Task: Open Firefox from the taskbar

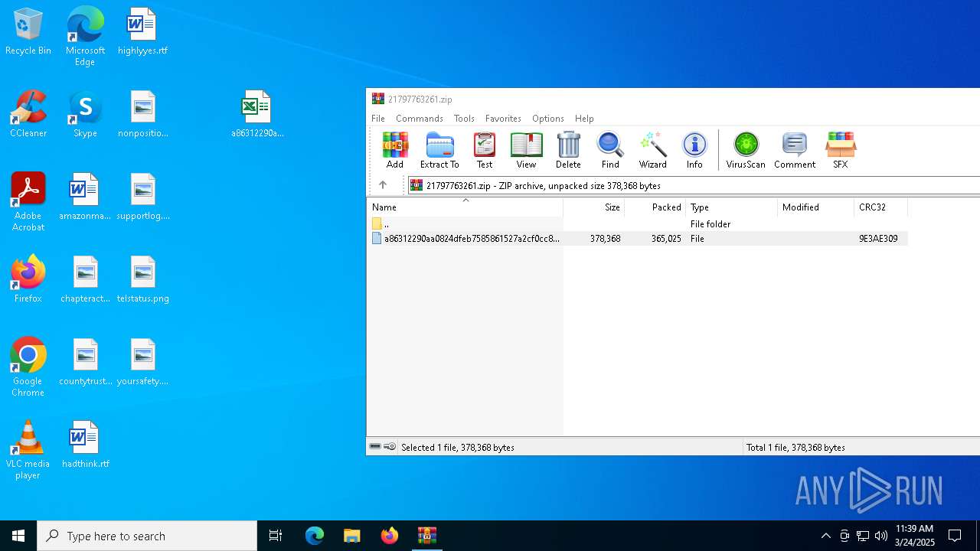Action: [390, 536]
